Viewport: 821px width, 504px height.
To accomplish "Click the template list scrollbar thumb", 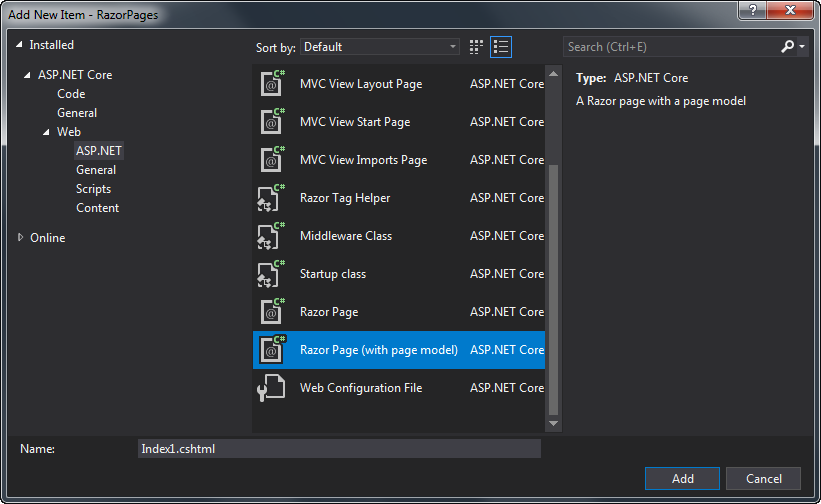I will 553,289.
